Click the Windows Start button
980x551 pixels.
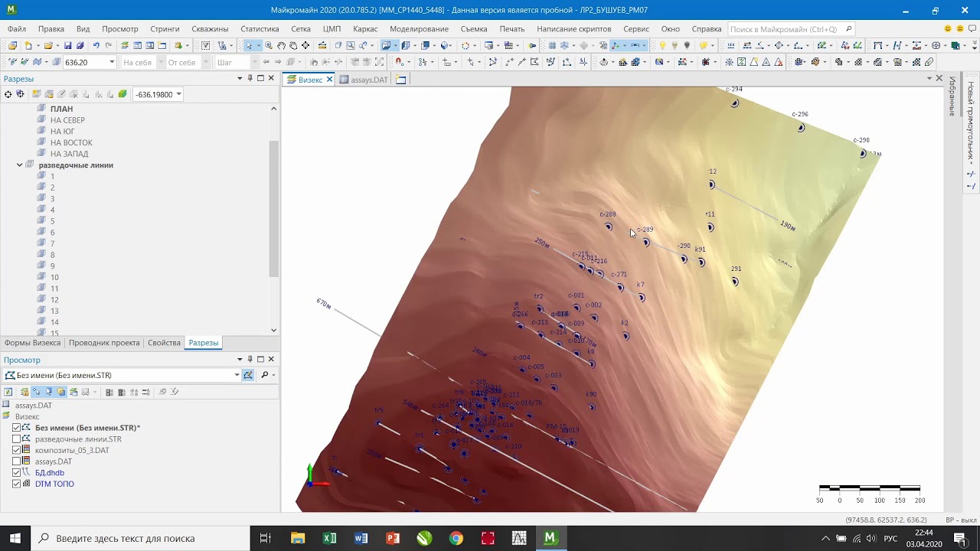click(x=15, y=538)
